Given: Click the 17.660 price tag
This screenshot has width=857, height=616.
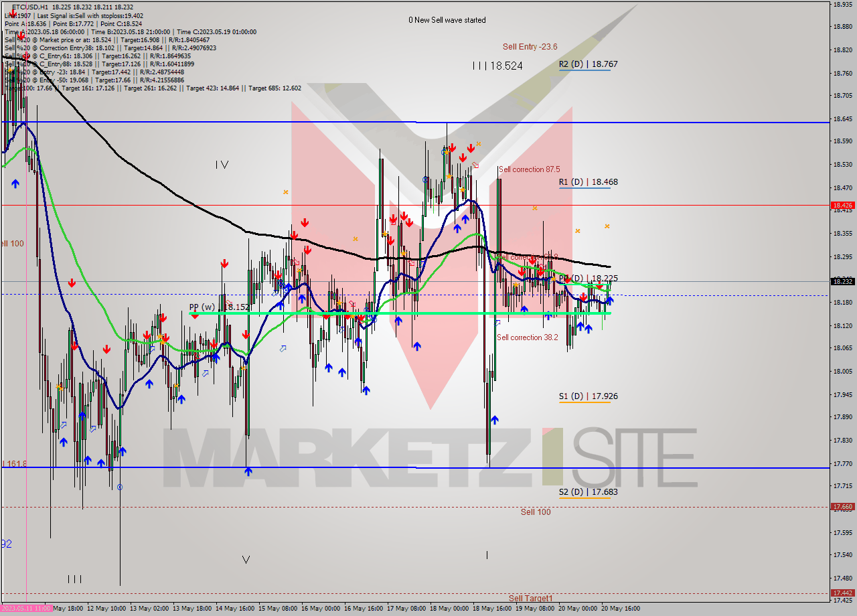Looking at the screenshot, I should click(842, 507).
